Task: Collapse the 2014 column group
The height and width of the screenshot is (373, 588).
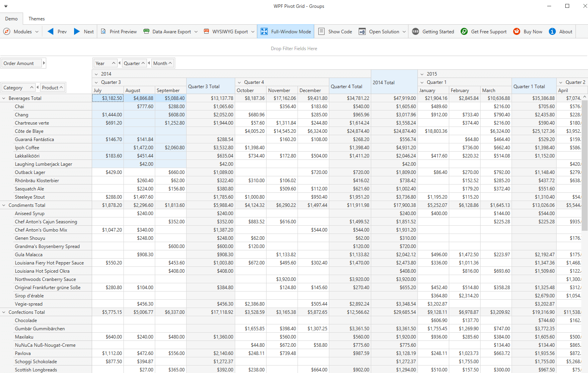Action: pos(96,74)
